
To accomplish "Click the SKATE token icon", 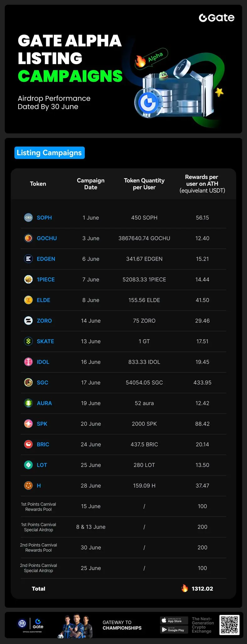I will tap(29, 341).
